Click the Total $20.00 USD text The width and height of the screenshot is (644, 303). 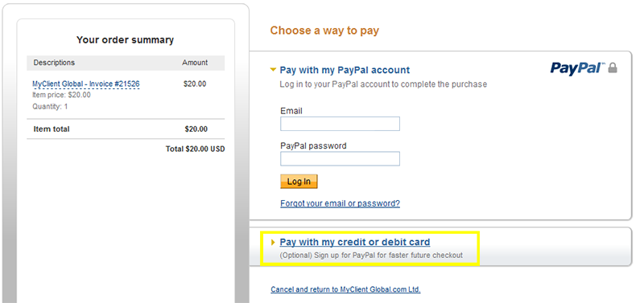point(196,149)
